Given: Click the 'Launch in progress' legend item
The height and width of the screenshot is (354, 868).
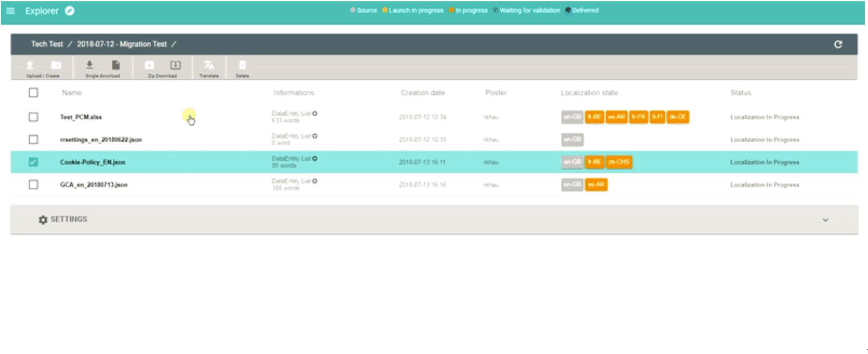Looking at the screenshot, I should coord(413,10).
